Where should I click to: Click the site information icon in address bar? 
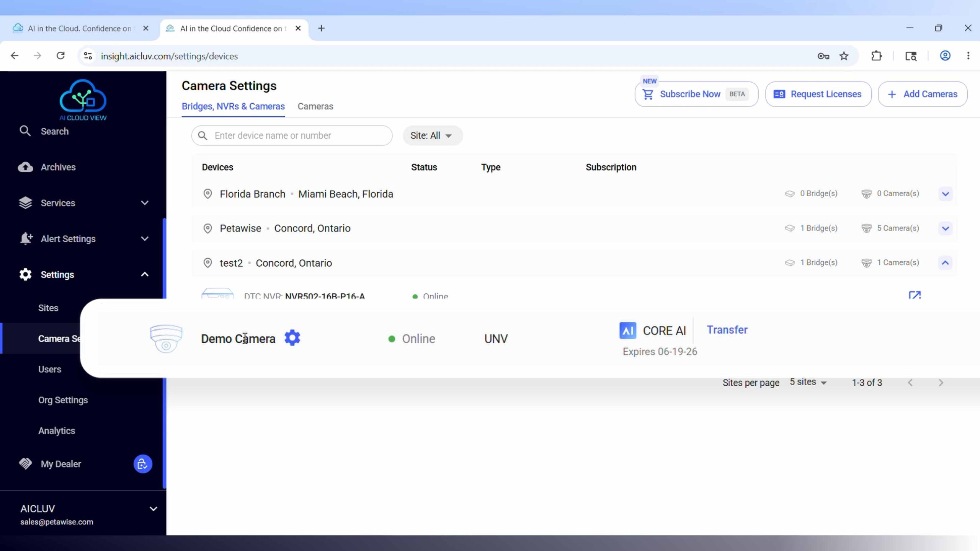point(88,56)
